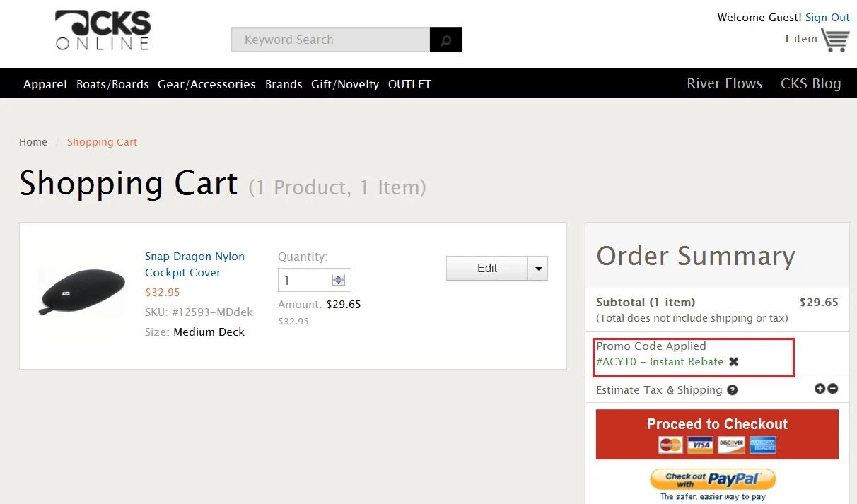Click the CKS Online logo
The image size is (857, 504).
[x=103, y=30]
